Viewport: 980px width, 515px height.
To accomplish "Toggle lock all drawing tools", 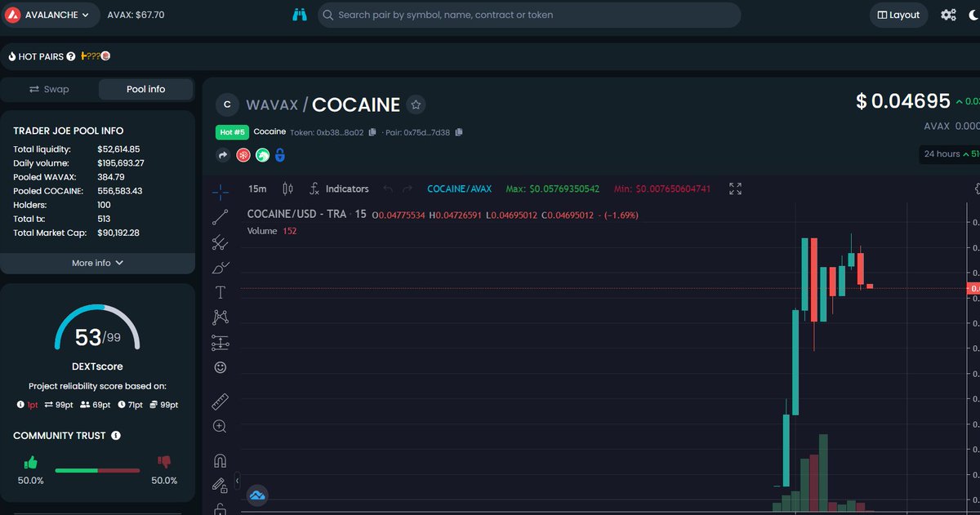I will (x=220, y=509).
